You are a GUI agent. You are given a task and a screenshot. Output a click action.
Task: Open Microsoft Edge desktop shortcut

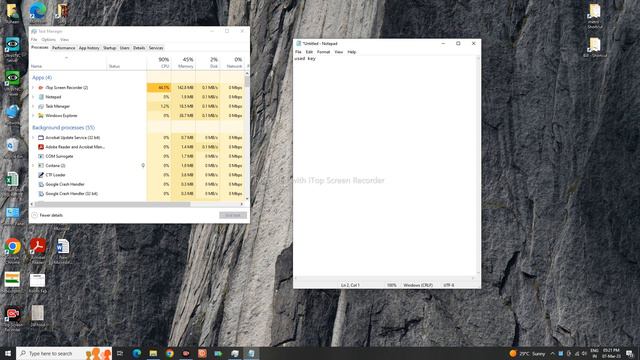click(x=38, y=10)
